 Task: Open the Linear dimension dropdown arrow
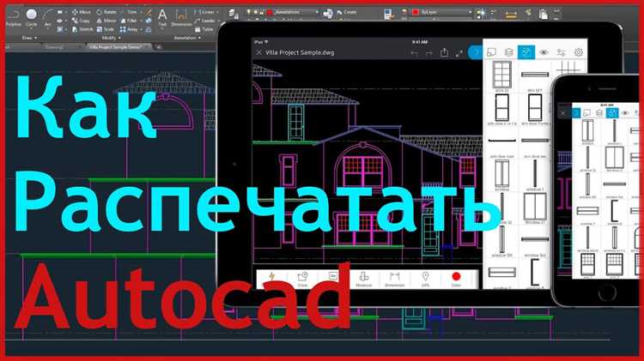[x=217, y=12]
